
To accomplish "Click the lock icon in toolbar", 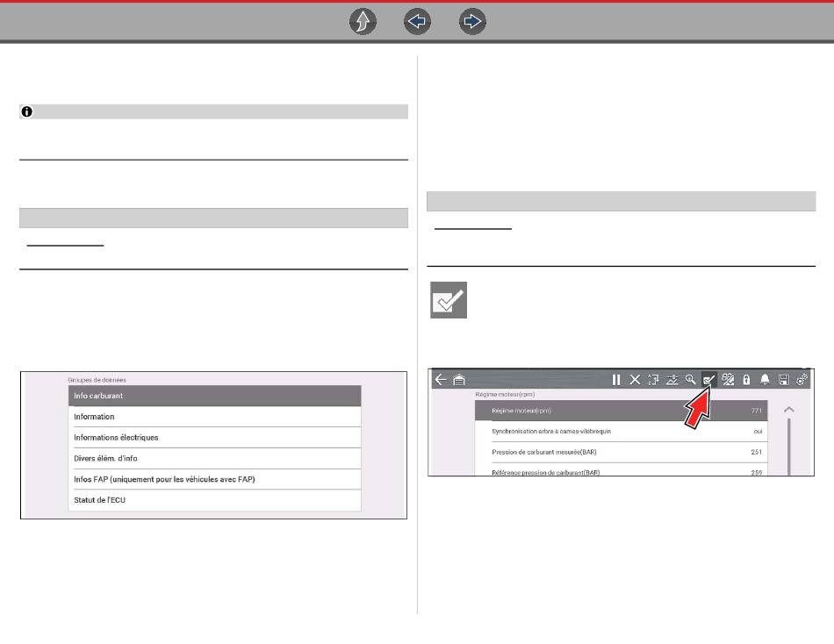I will (x=746, y=380).
